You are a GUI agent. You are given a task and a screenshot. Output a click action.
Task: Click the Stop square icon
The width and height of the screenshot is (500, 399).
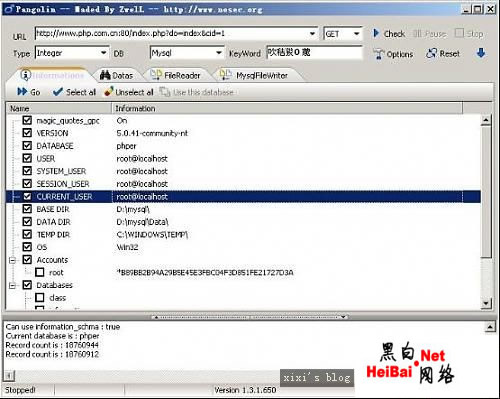point(459,33)
